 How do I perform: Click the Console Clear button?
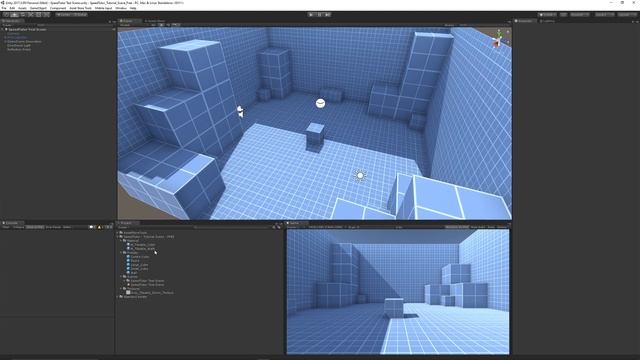(6, 227)
